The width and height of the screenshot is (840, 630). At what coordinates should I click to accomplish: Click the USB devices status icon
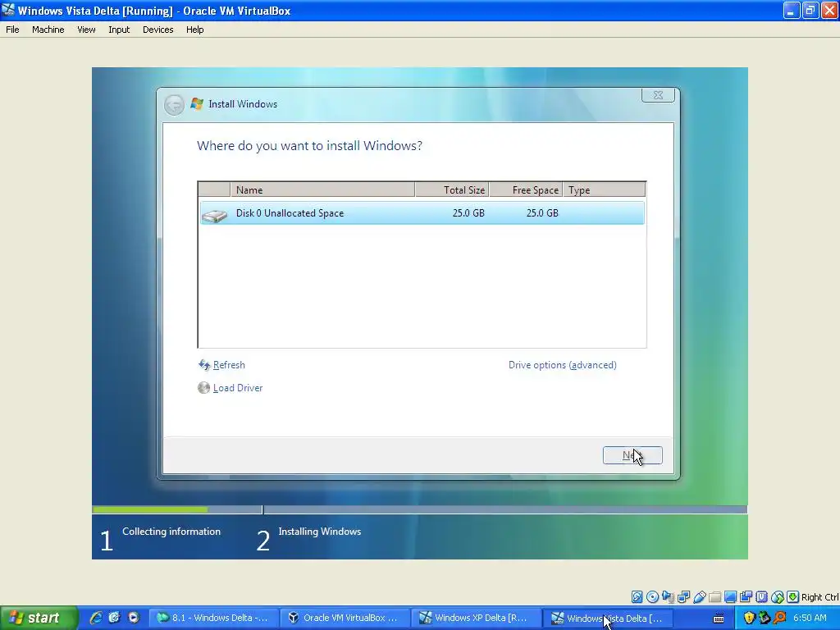pyautogui.click(x=699, y=597)
